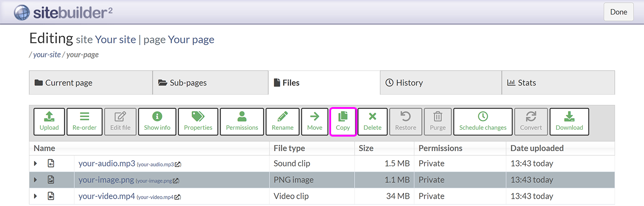Expand the your-image.png row arrow
This screenshot has height=206, width=644.
pos(36,180)
